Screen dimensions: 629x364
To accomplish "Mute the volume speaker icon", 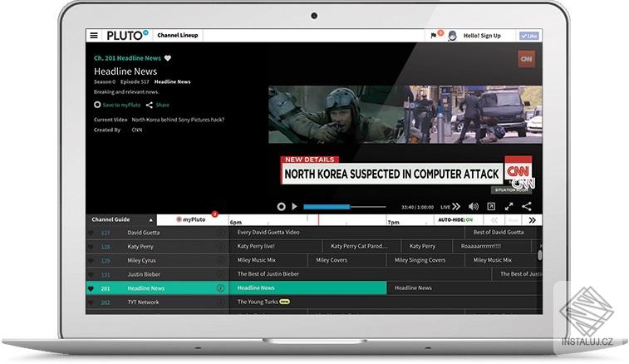I will pyautogui.click(x=474, y=206).
